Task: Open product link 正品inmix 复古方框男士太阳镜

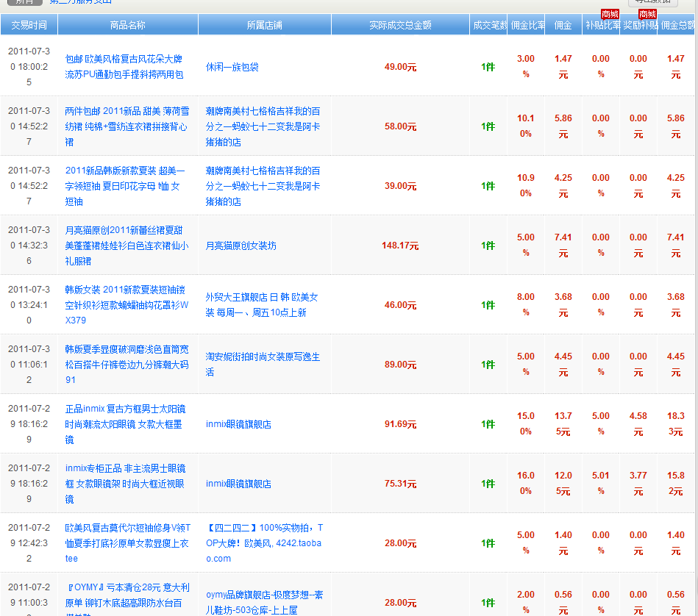Action: [125, 424]
